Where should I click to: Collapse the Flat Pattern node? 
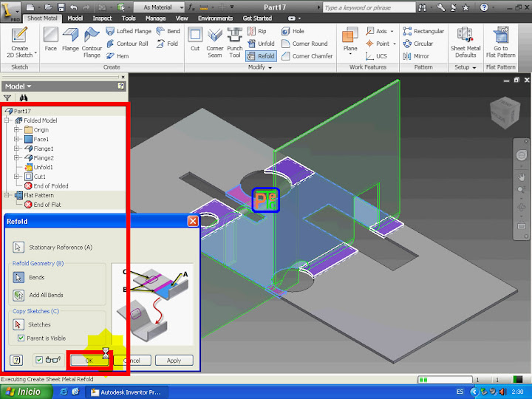pyautogui.click(x=7, y=195)
